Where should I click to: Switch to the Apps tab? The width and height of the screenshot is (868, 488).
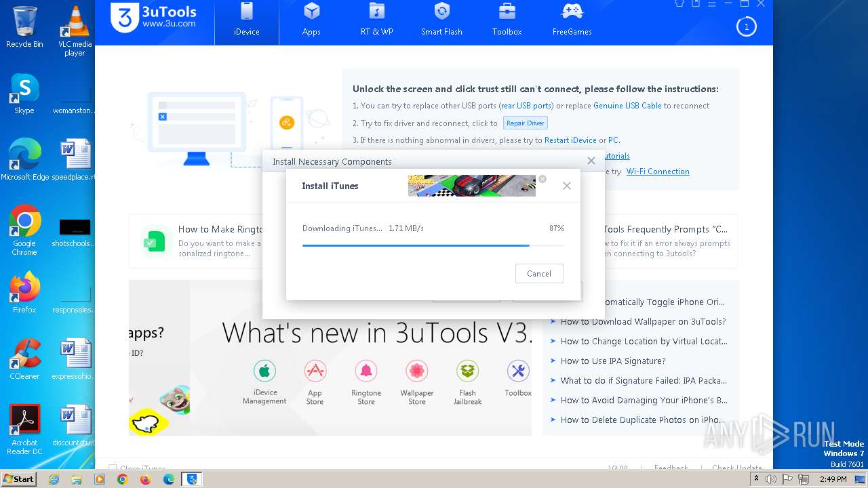click(311, 20)
